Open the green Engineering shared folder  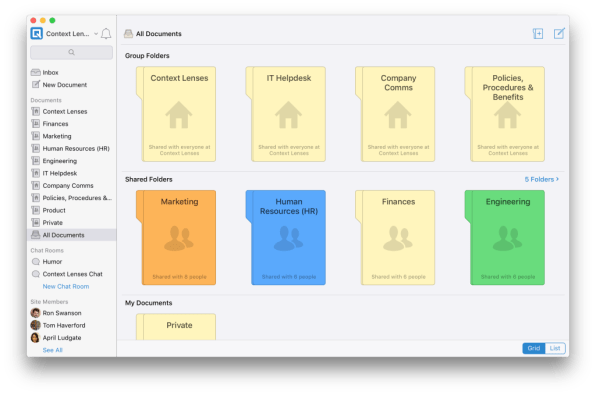coord(505,238)
